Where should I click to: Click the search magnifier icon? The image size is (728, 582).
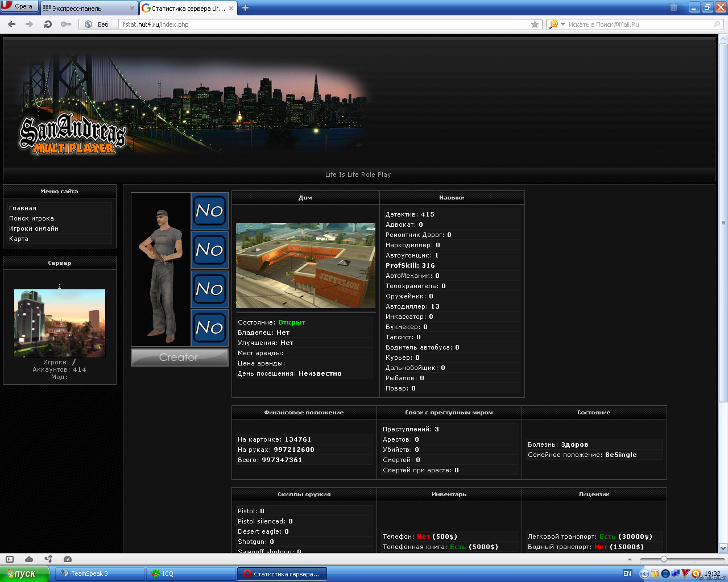click(x=718, y=24)
